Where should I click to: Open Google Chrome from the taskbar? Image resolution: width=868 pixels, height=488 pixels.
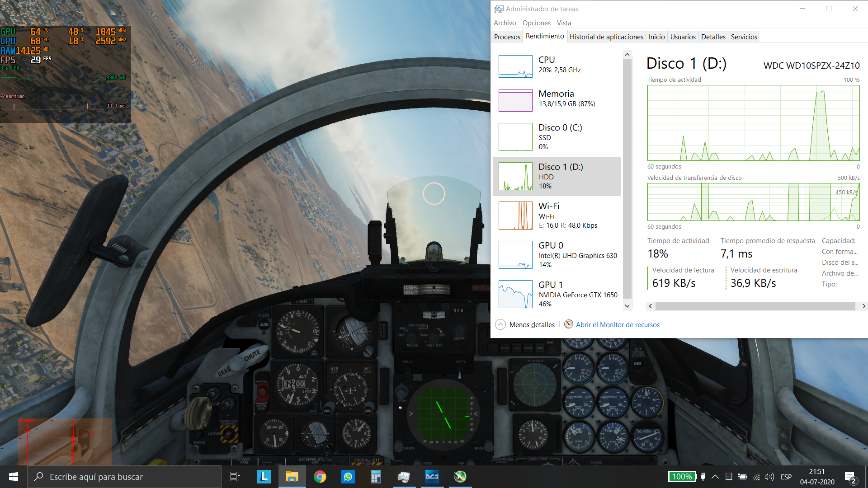click(x=320, y=477)
